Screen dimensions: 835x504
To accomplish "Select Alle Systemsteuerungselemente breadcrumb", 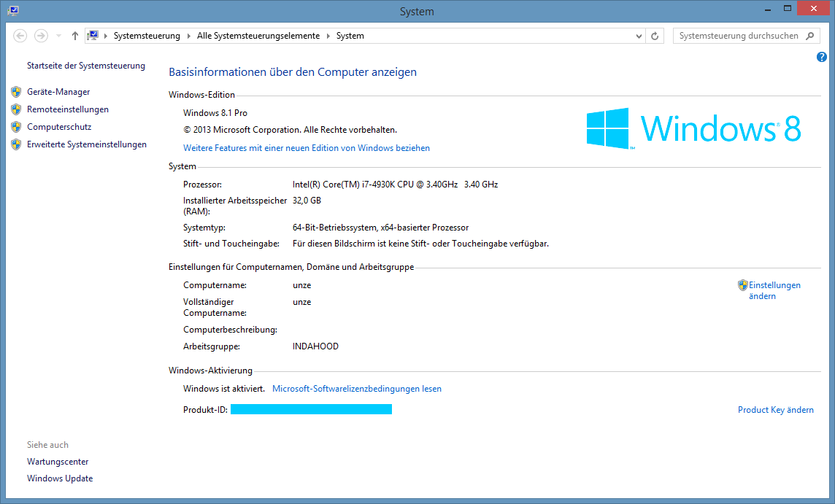I will 258,36.
